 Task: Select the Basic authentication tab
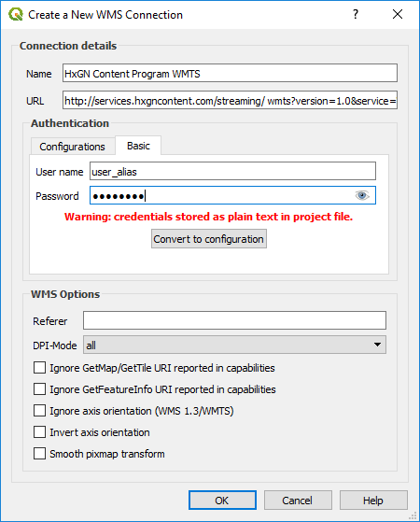pyautogui.click(x=138, y=146)
